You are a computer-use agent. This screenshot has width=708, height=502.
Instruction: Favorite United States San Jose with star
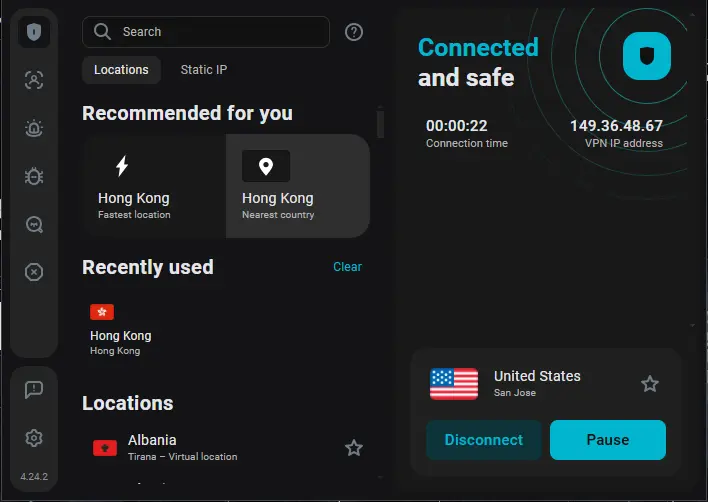pyautogui.click(x=650, y=384)
